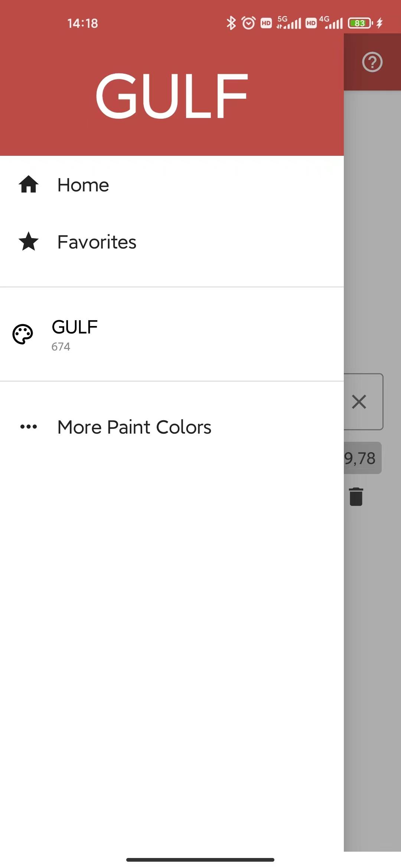
Task: Tap the battery indicator showing 83
Action: (x=360, y=23)
